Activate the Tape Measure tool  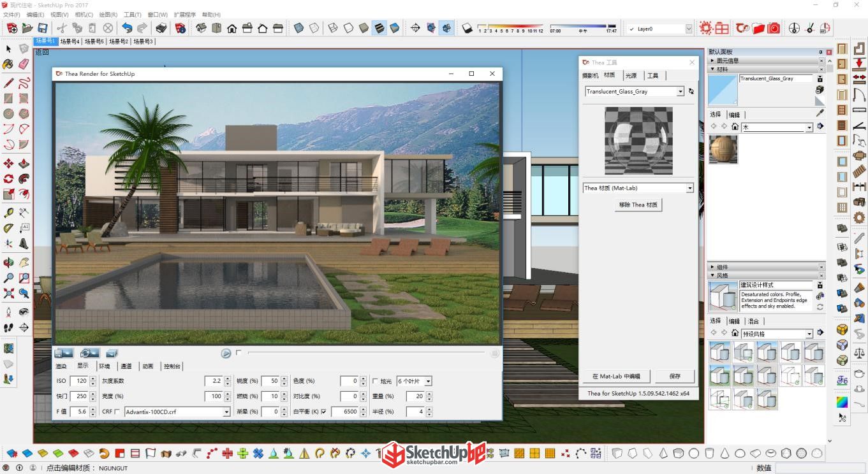[8, 213]
